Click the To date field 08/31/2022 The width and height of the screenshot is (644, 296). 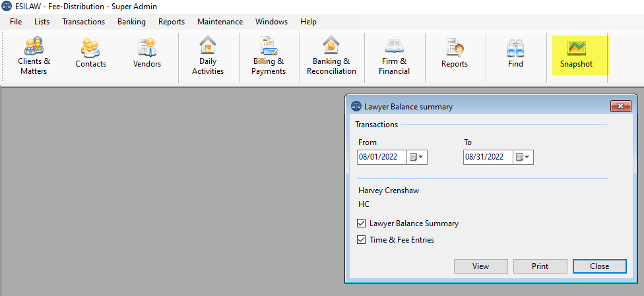click(488, 158)
